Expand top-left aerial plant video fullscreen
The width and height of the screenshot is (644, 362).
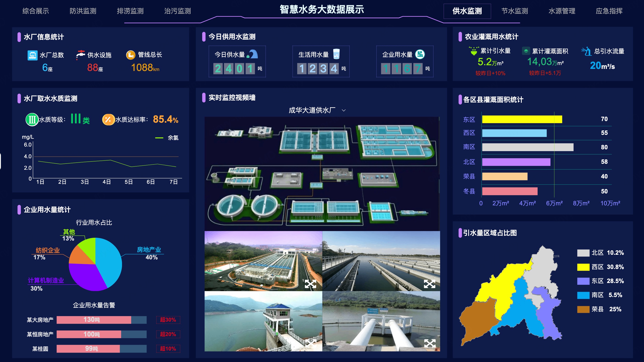tap(310, 284)
